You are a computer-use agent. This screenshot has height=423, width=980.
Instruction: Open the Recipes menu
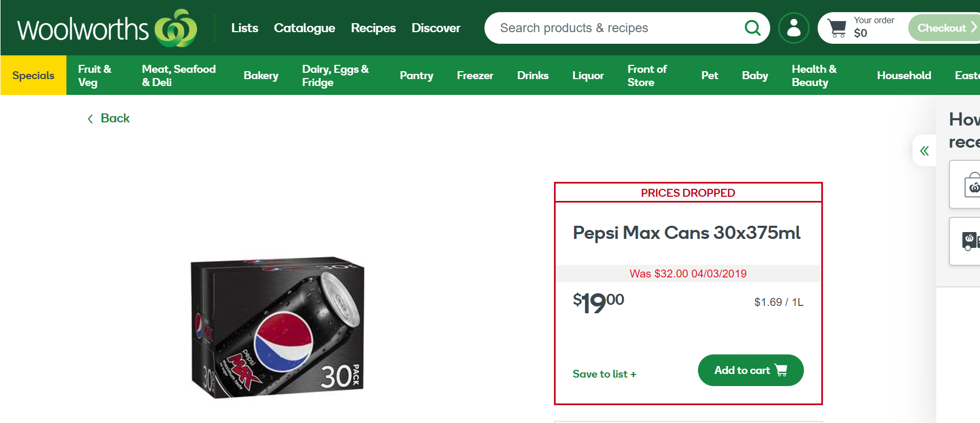point(373,28)
